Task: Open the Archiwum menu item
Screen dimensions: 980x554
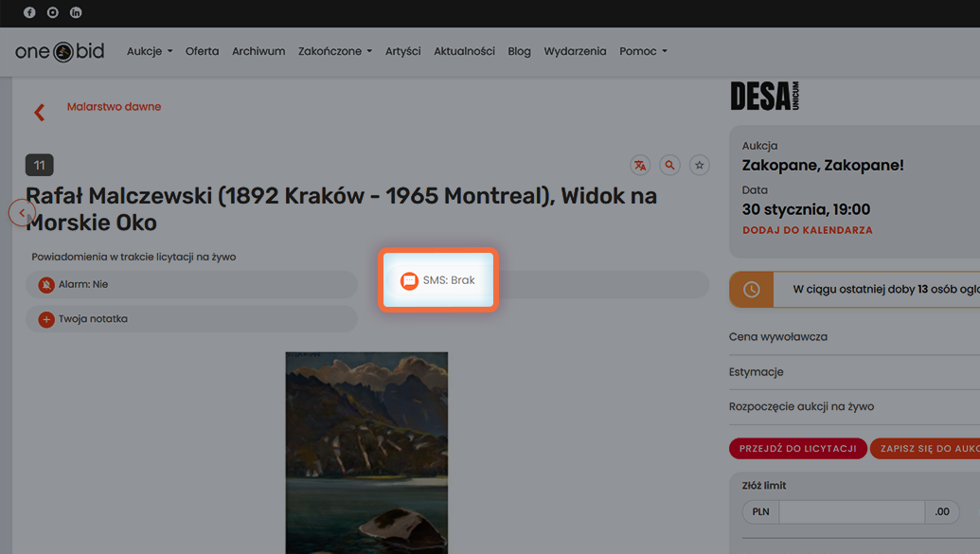Action: (x=258, y=51)
